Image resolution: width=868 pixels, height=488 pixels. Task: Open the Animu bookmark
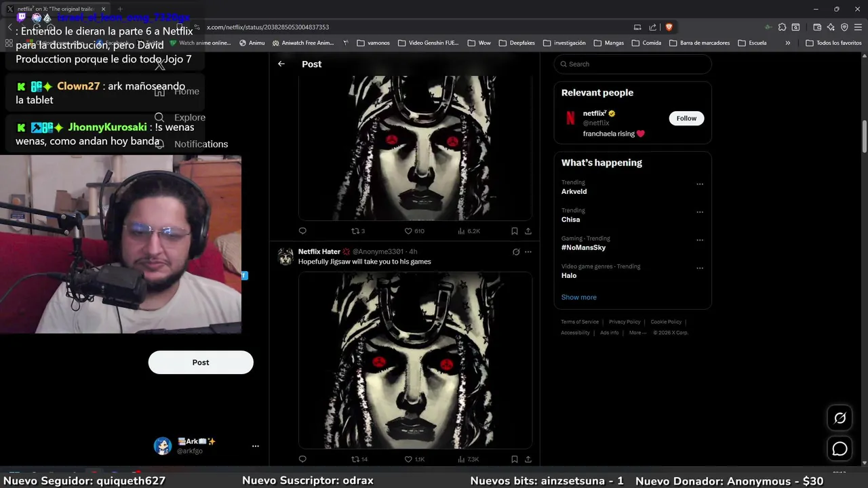point(252,43)
